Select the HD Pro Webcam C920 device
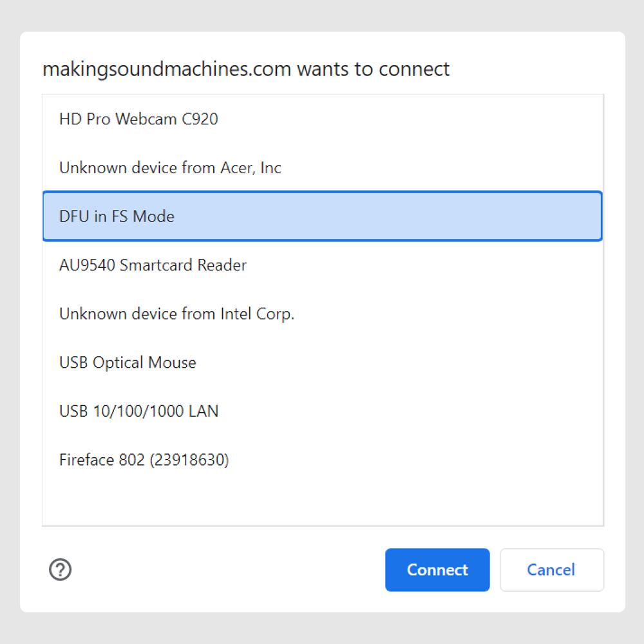Viewport: 644px width, 644px height. point(138,119)
